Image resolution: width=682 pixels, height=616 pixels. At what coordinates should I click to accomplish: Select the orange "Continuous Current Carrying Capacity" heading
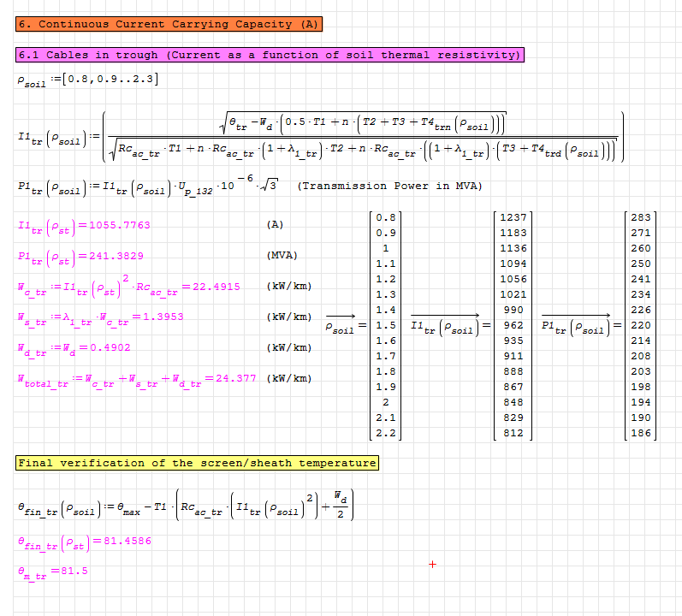pos(169,25)
